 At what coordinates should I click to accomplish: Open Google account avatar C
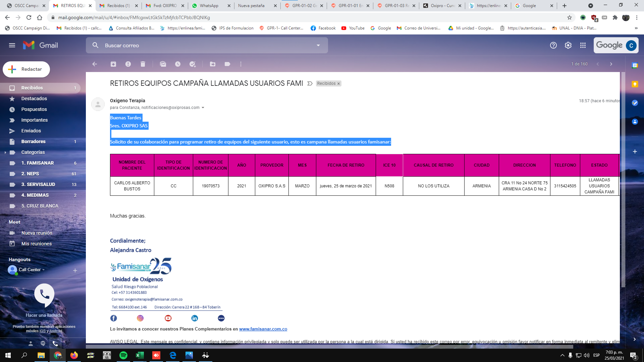tap(631, 45)
